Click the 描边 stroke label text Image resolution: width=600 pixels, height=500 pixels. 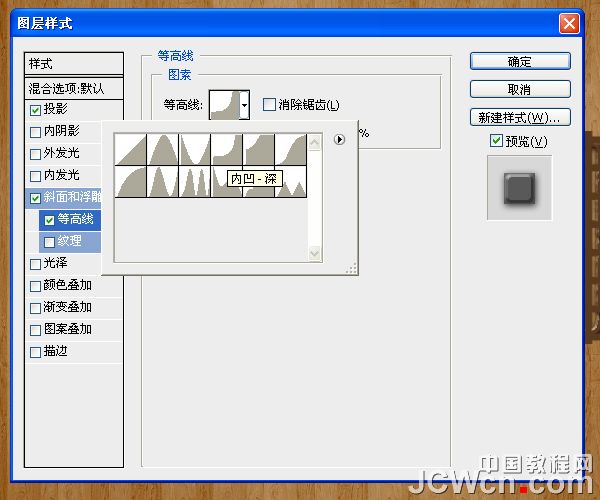tap(55, 351)
